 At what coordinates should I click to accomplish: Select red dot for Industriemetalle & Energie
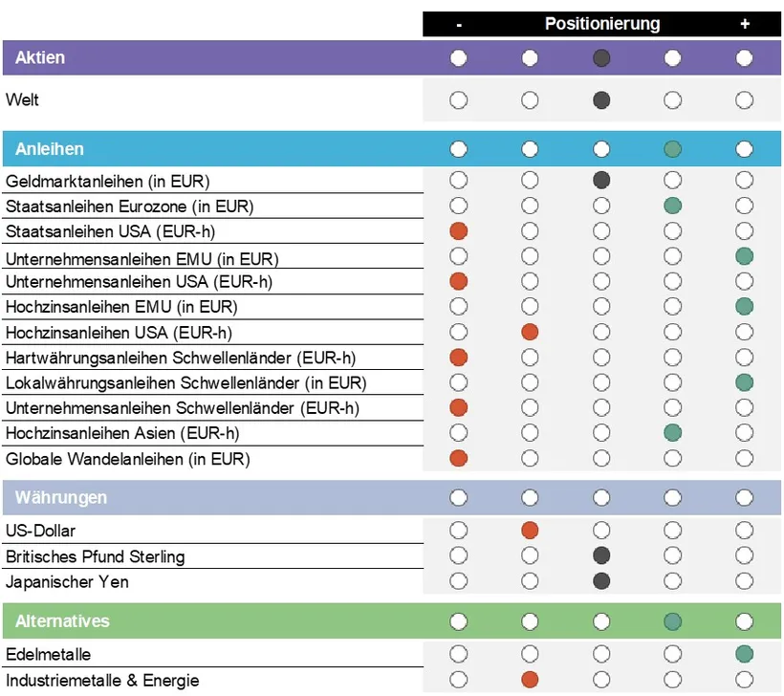point(530,680)
